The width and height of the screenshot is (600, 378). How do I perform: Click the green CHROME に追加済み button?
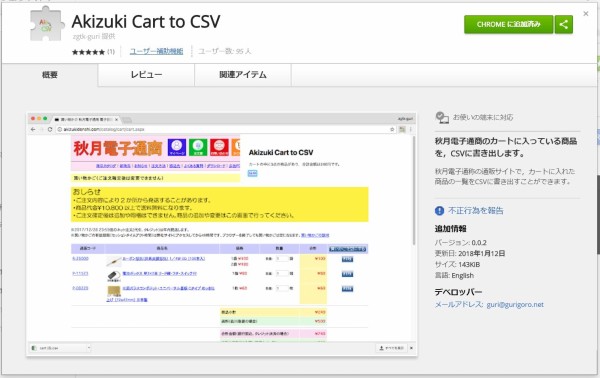pyautogui.click(x=509, y=24)
